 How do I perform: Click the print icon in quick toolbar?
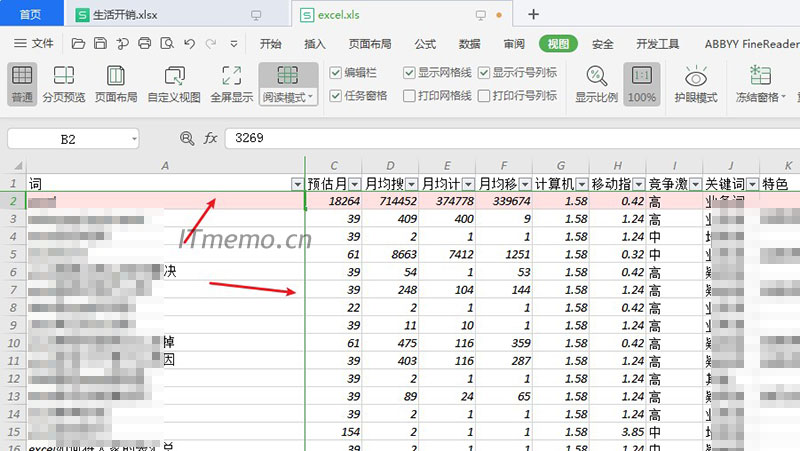pyautogui.click(x=145, y=43)
